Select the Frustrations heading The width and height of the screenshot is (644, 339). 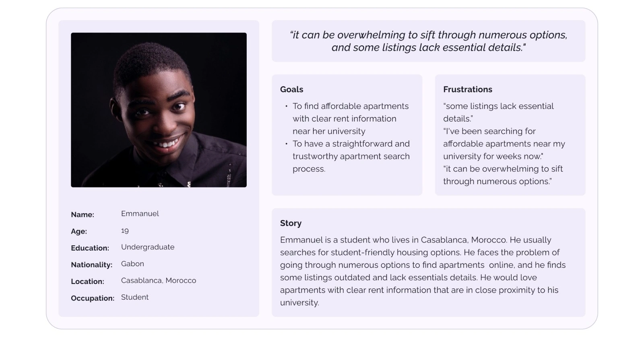coord(467,89)
